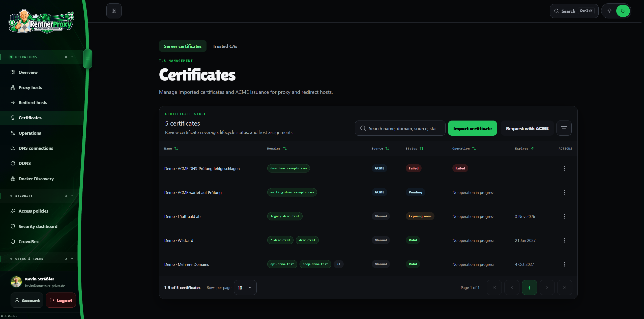The height and width of the screenshot is (319, 644).
Task: Click the Docker Discovery boxes icon
Action: click(x=13, y=179)
